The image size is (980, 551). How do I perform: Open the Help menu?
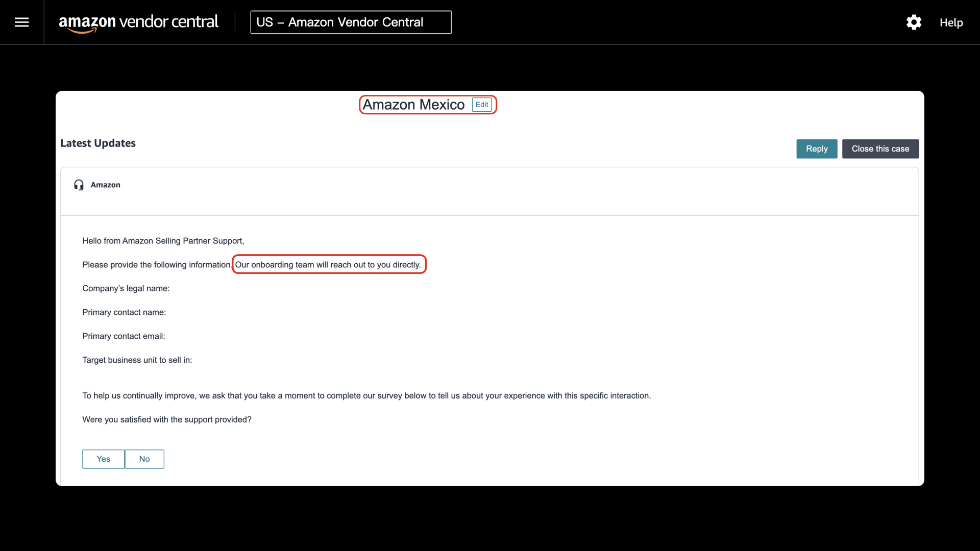click(951, 22)
